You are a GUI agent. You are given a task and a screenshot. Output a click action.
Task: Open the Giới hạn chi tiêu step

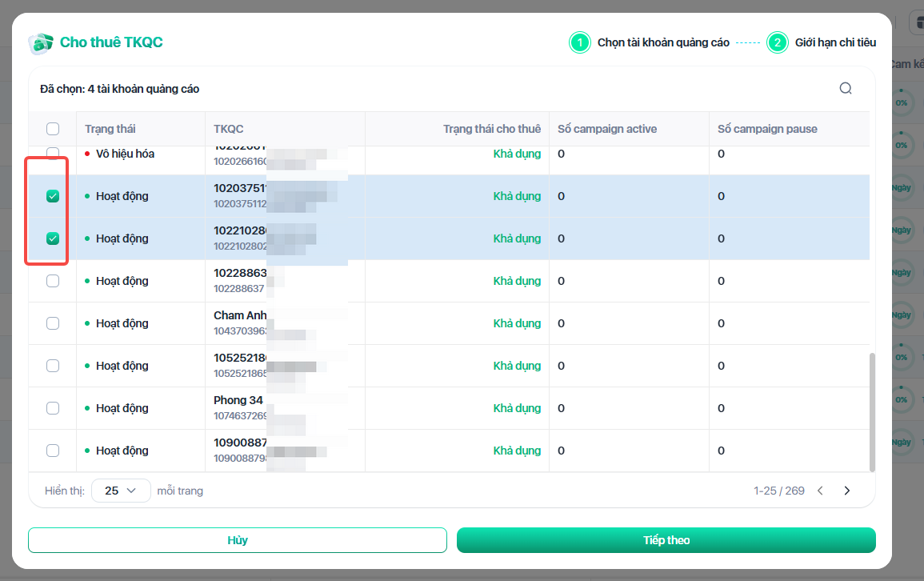click(835, 42)
